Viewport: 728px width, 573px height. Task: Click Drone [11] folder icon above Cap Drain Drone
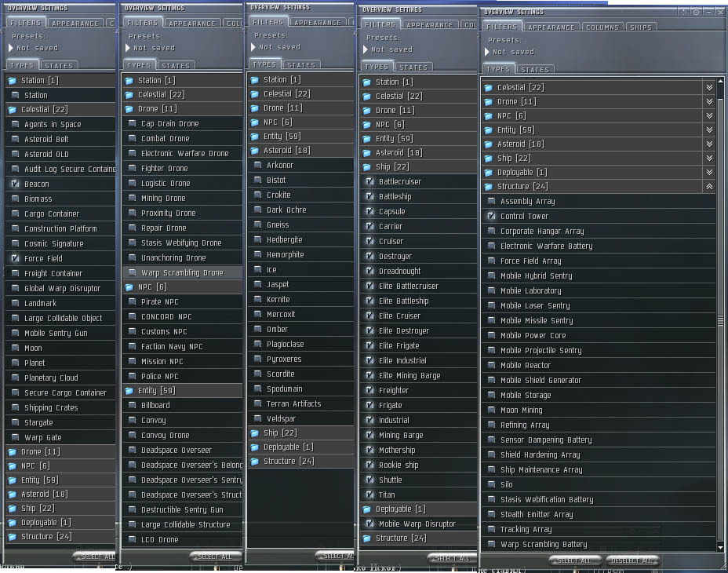[129, 109]
